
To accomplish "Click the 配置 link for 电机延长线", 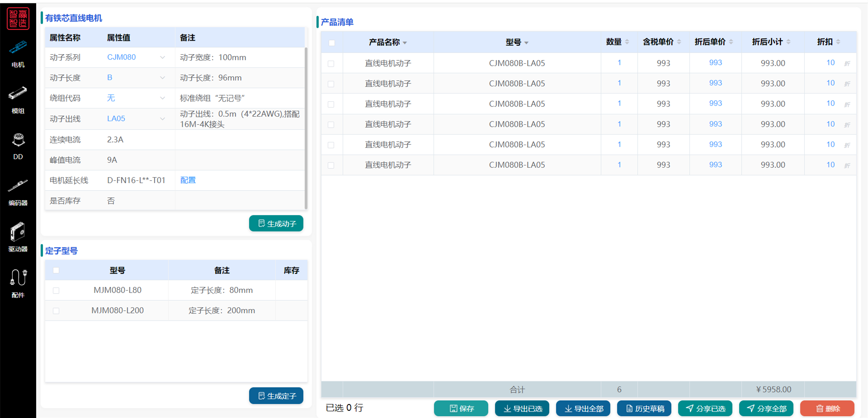I will click(188, 180).
